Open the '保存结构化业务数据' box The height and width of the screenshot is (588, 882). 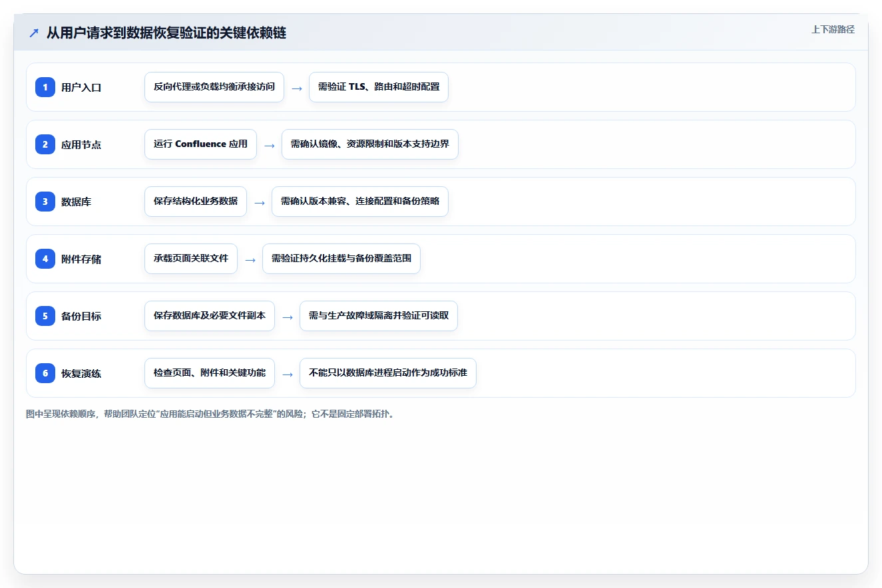pos(196,202)
